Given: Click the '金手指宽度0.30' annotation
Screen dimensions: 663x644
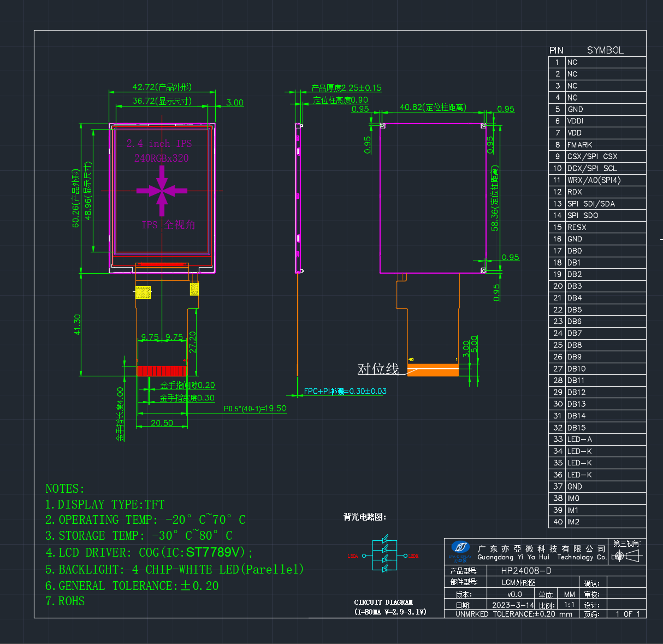Looking at the screenshot, I should [x=187, y=398].
